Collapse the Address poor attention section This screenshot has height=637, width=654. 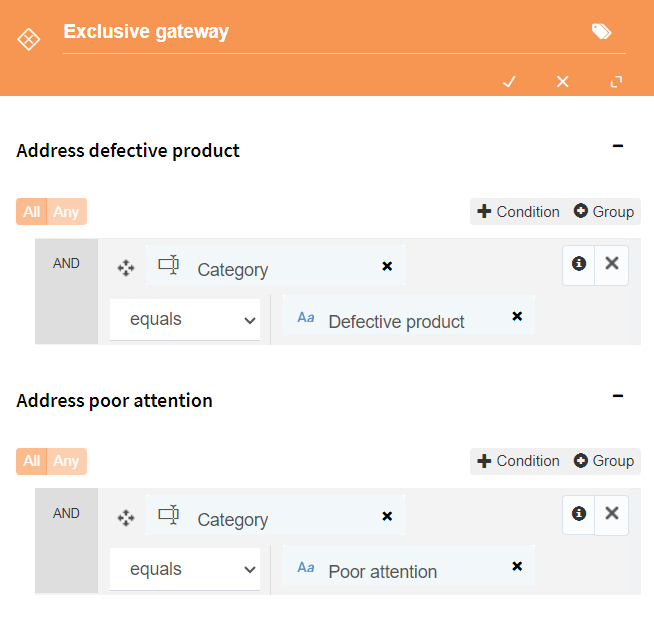pos(618,396)
